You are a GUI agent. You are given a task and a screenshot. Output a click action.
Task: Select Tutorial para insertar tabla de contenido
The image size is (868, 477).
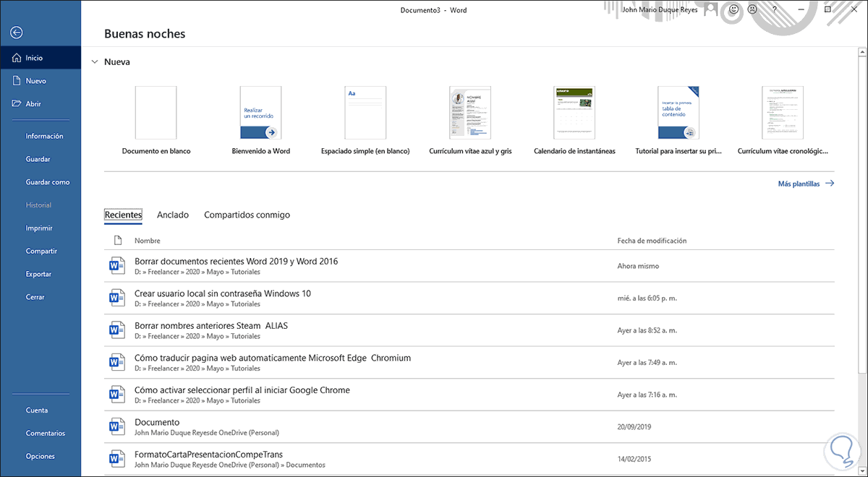678,121
